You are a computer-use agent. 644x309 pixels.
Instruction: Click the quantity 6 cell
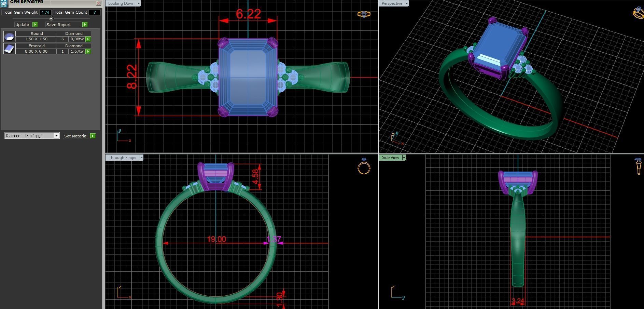point(62,39)
